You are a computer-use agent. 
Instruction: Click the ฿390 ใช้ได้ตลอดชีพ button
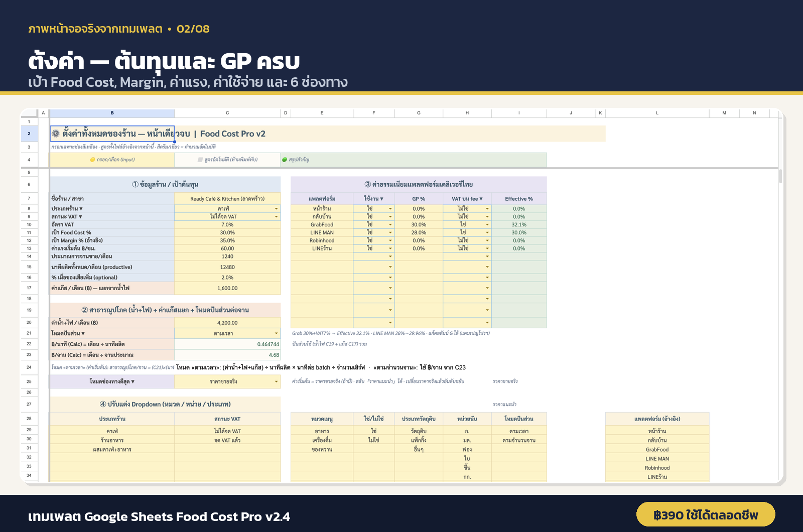click(706, 515)
